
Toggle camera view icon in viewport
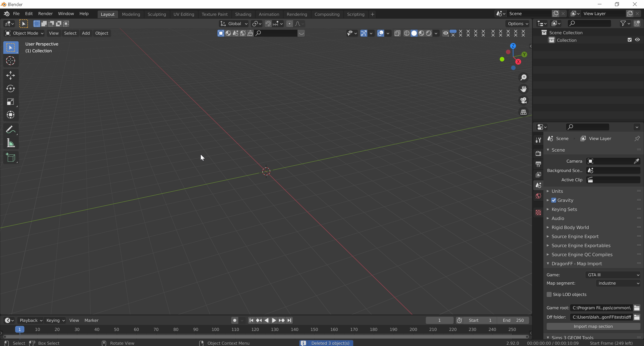click(524, 100)
